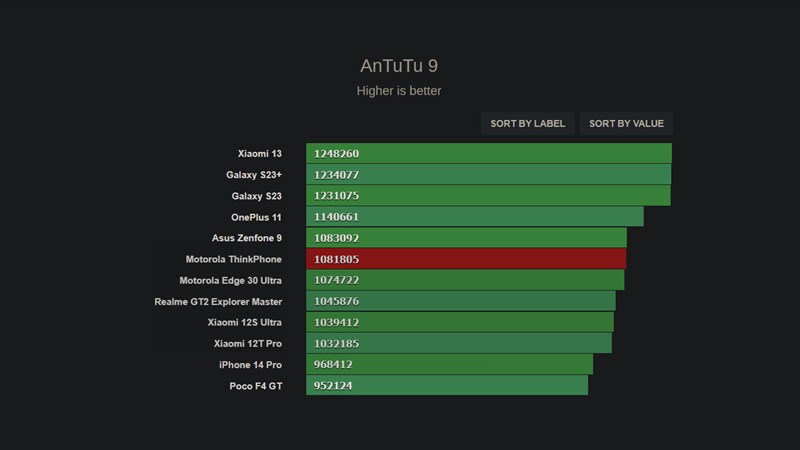This screenshot has height=450, width=800.
Task: Click the 'Galaxy S23' label
Action: pyautogui.click(x=256, y=196)
